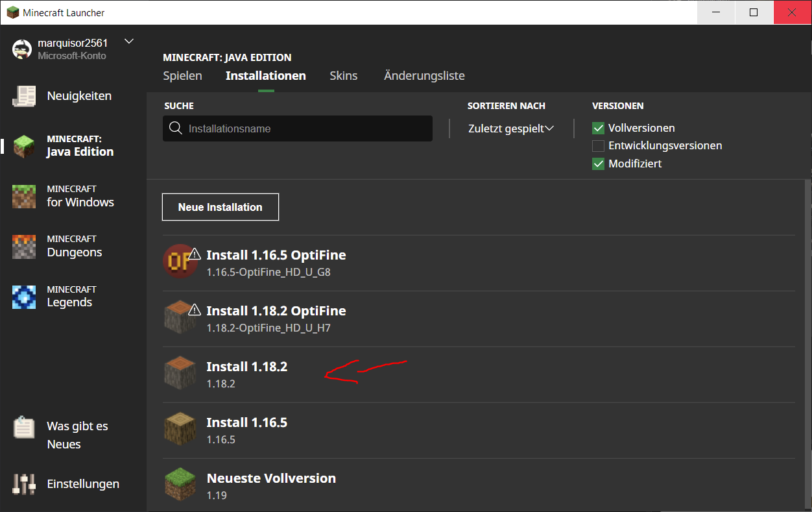Expand the account menu chevron
The width and height of the screenshot is (812, 512).
(129, 42)
